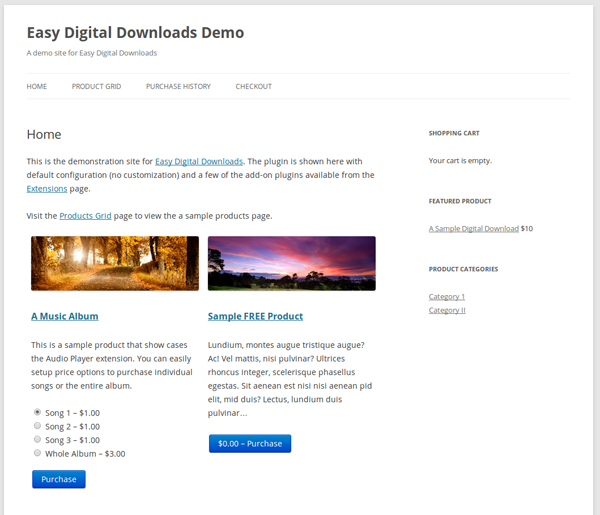Navigate to Checkout in the menu

pos(254,86)
